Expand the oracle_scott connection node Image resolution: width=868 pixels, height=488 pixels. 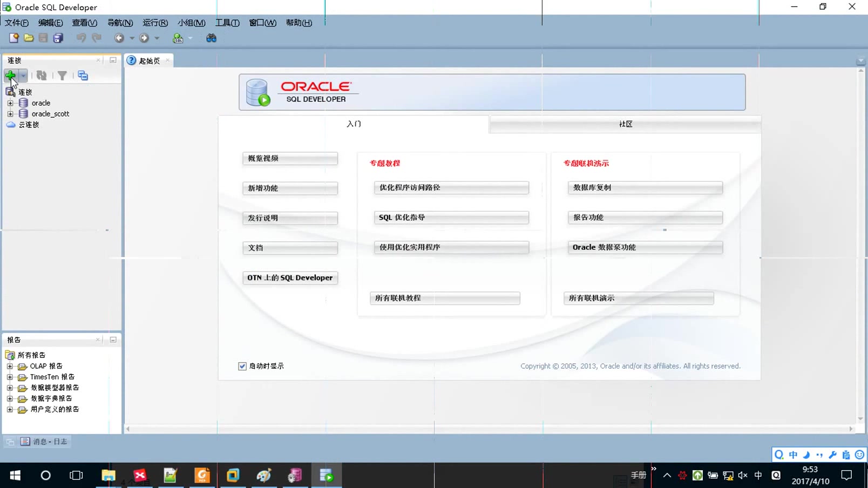10,113
